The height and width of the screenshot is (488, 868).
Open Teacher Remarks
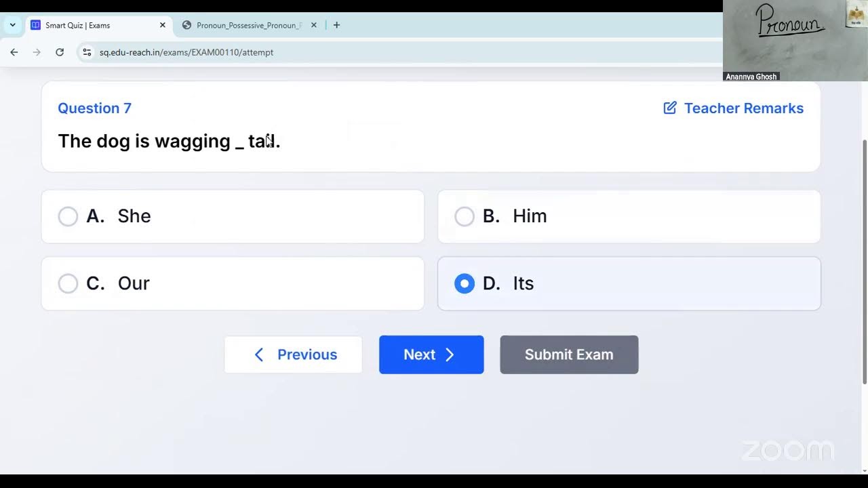(x=733, y=108)
